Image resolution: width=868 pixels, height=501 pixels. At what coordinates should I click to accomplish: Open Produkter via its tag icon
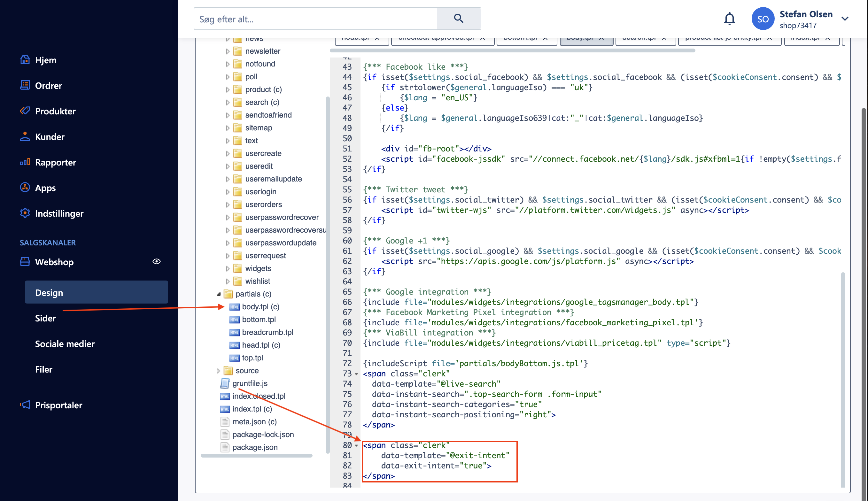(25, 111)
